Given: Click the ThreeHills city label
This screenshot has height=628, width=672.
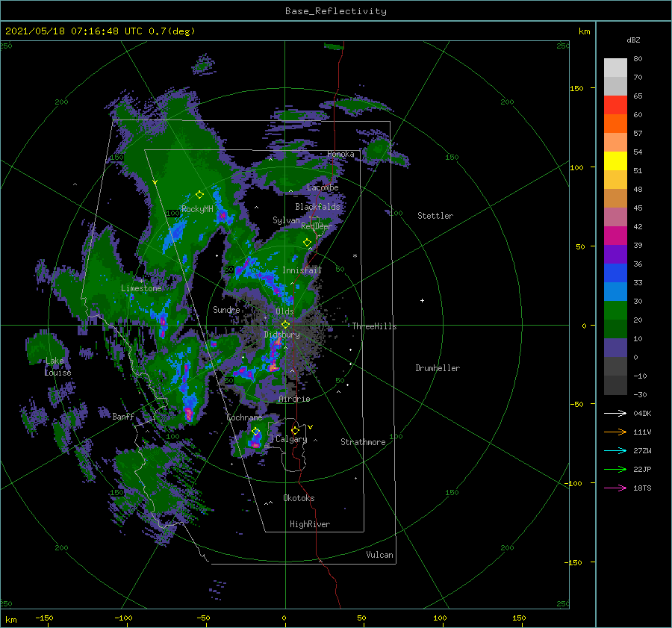Looking at the screenshot, I should pyautogui.click(x=375, y=326).
